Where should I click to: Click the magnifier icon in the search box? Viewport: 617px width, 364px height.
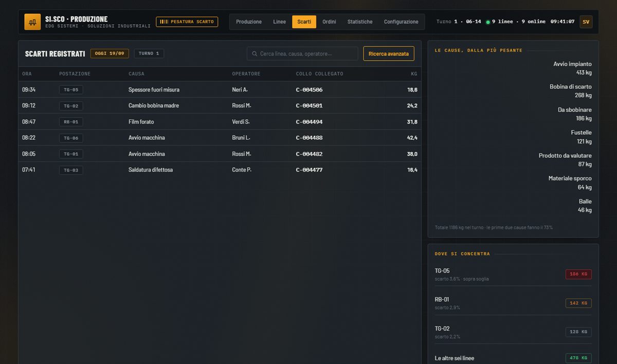click(255, 53)
